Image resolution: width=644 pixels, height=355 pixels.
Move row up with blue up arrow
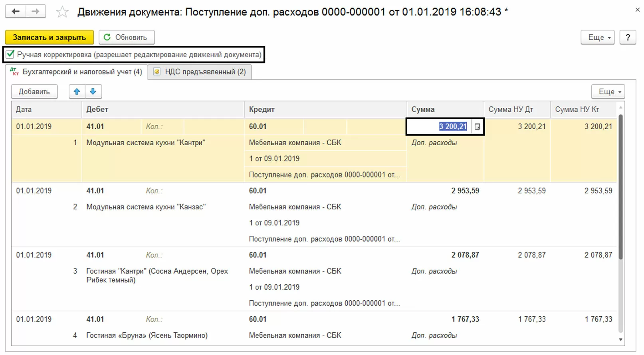click(x=77, y=92)
